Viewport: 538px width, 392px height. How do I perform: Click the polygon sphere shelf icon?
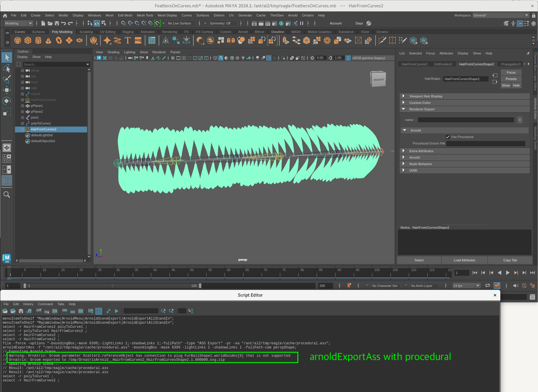[18, 41]
